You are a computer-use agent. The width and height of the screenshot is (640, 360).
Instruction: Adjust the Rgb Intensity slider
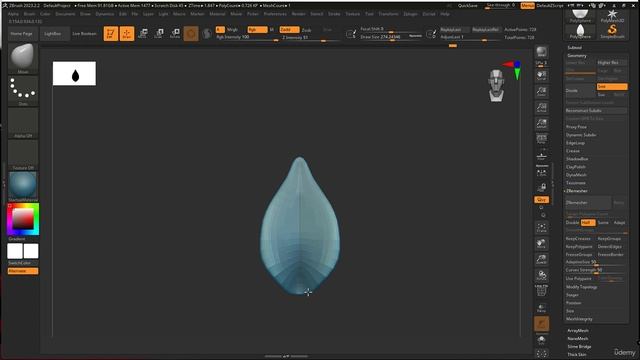(247, 37)
